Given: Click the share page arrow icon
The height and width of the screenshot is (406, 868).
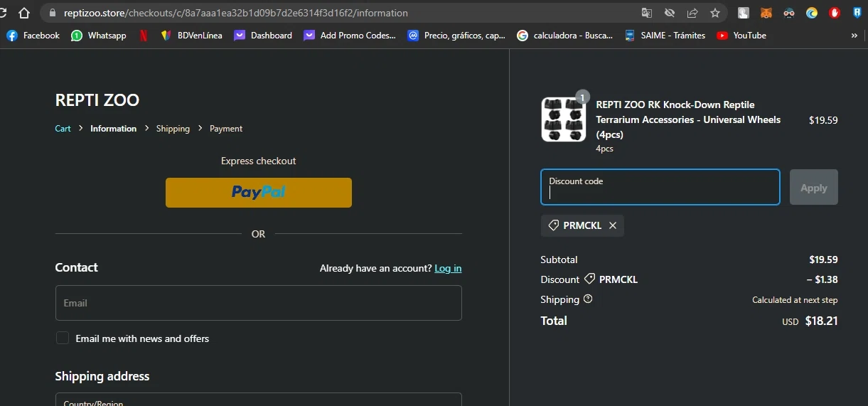Looking at the screenshot, I should point(692,13).
